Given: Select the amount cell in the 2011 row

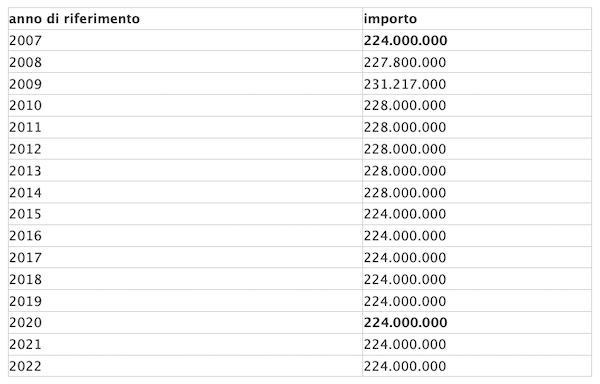Looking at the screenshot, I should pyautogui.click(x=477, y=127).
